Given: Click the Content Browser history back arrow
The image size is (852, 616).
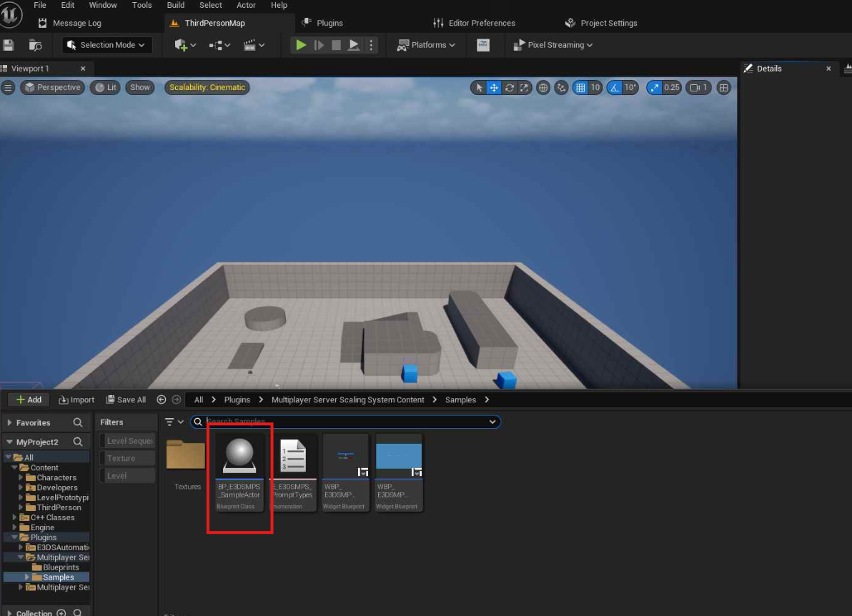Looking at the screenshot, I should tap(162, 400).
